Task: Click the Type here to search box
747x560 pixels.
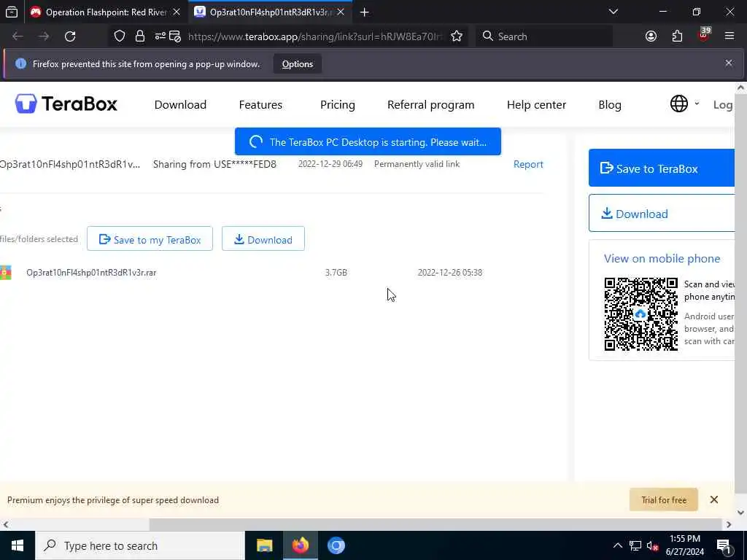Action: pos(140,545)
